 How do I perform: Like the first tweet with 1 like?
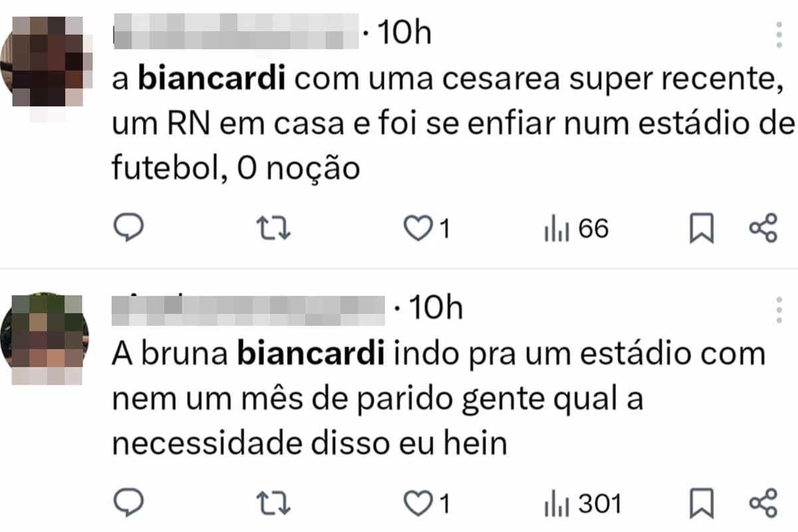[x=428, y=229]
